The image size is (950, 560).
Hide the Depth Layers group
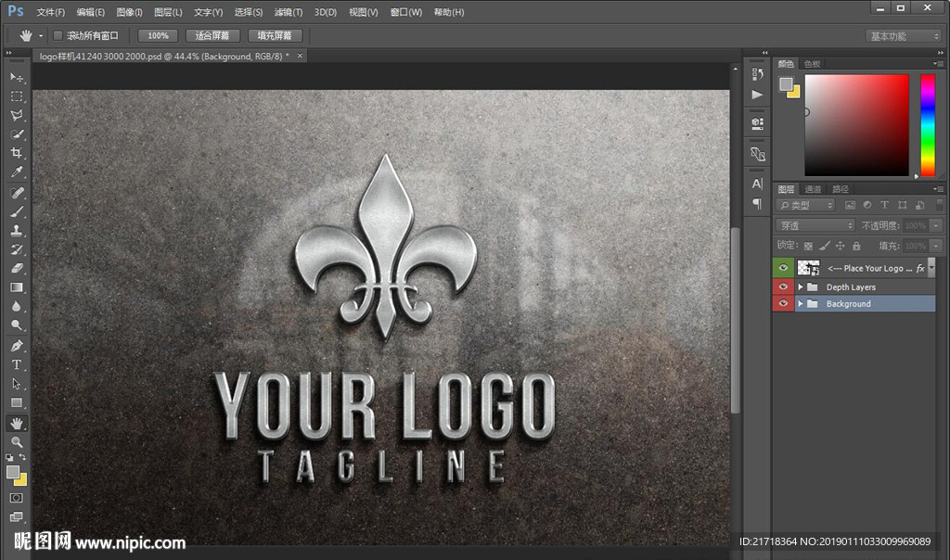click(x=784, y=287)
